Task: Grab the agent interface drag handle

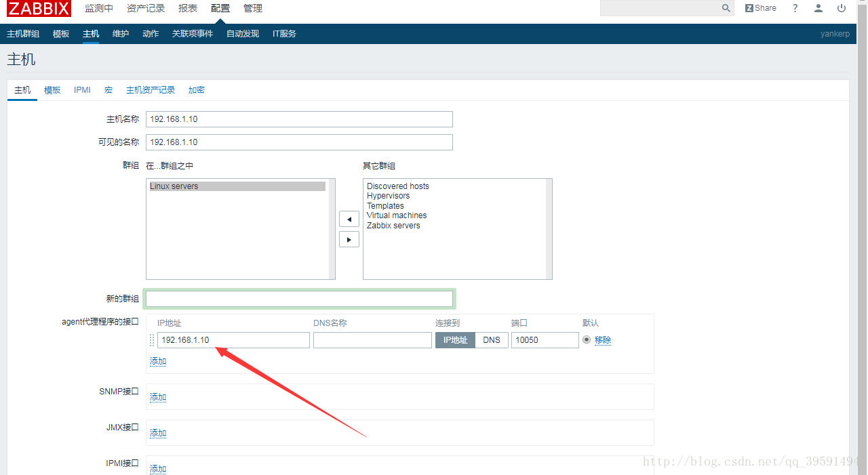Action: pos(152,340)
